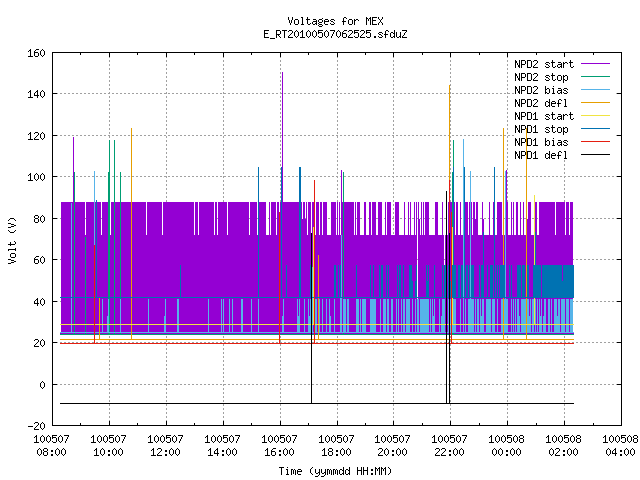Click the Volt (V) y-axis label
640x480 pixels.
coord(12,240)
